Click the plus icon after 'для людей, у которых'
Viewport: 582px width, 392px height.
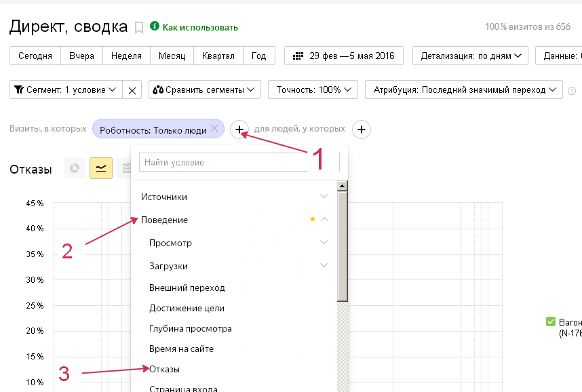click(x=362, y=129)
